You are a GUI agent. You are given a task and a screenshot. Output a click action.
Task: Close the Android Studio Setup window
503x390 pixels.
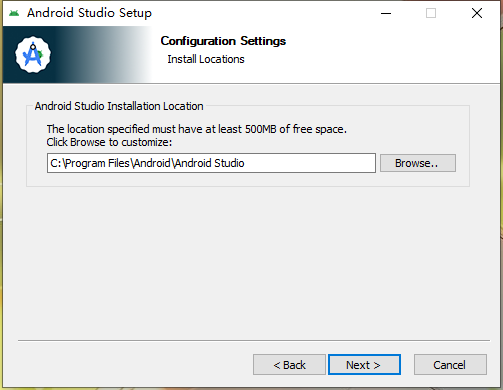click(477, 13)
